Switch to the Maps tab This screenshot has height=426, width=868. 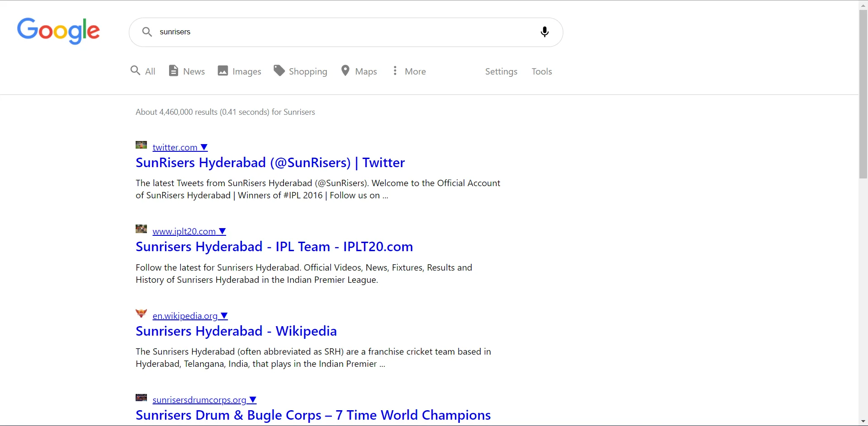[359, 71]
